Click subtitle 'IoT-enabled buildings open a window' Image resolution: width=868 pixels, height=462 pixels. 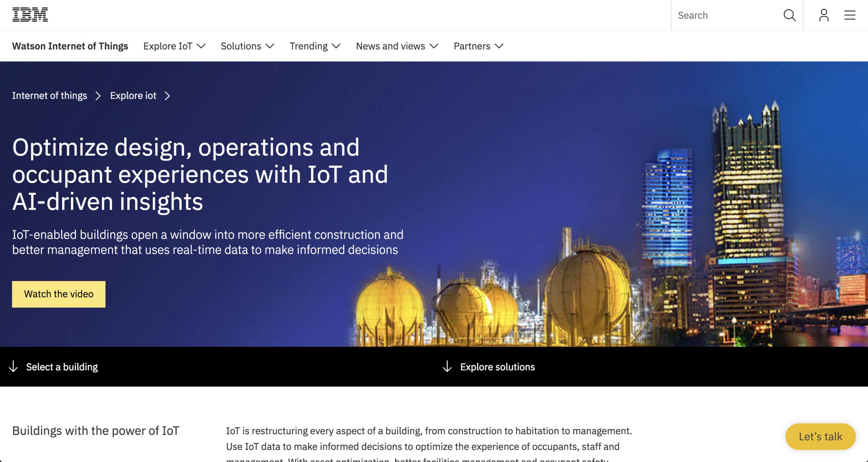(208, 242)
